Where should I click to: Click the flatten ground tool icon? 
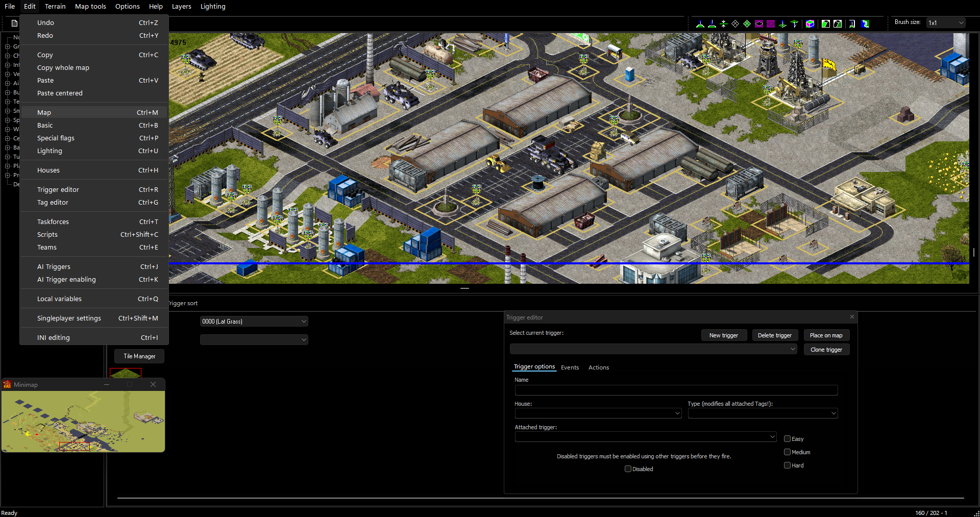coord(723,23)
